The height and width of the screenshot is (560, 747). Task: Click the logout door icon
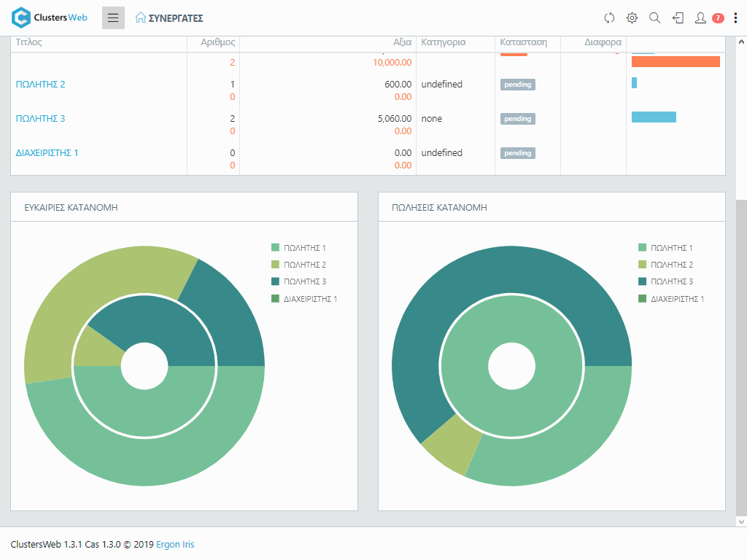[x=678, y=18]
